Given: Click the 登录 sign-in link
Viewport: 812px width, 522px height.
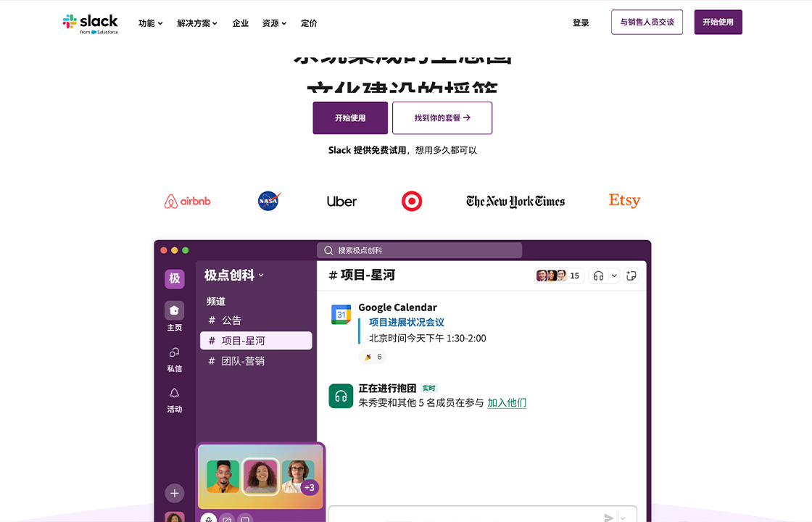Looking at the screenshot, I should point(581,22).
